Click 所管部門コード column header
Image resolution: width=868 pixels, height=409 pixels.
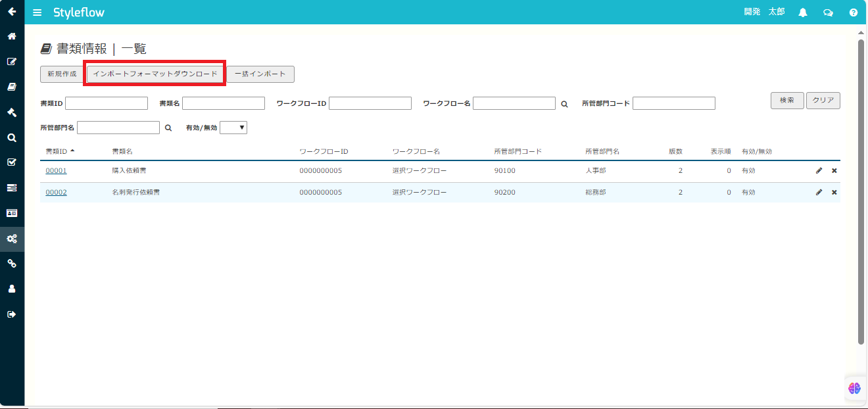pyautogui.click(x=518, y=151)
